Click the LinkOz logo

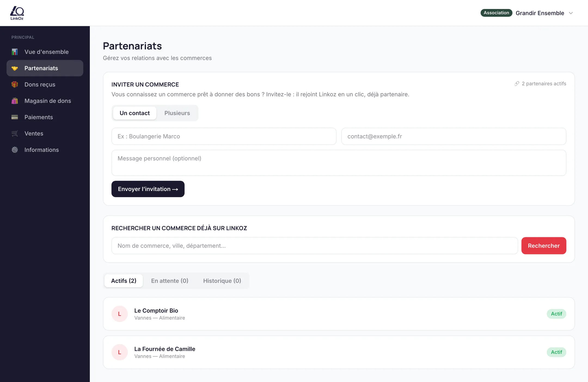(x=17, y=13)
